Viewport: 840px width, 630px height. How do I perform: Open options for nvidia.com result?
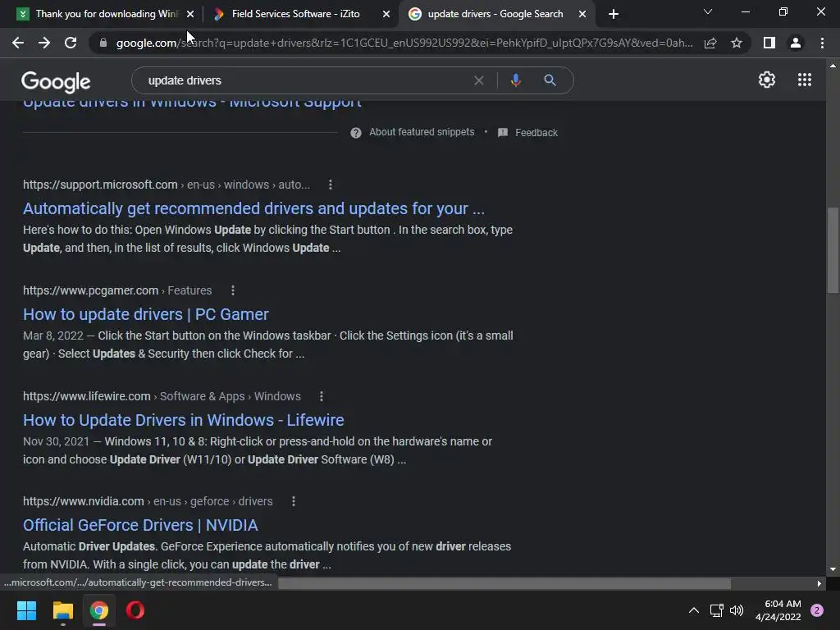click(x=293, y=501)
